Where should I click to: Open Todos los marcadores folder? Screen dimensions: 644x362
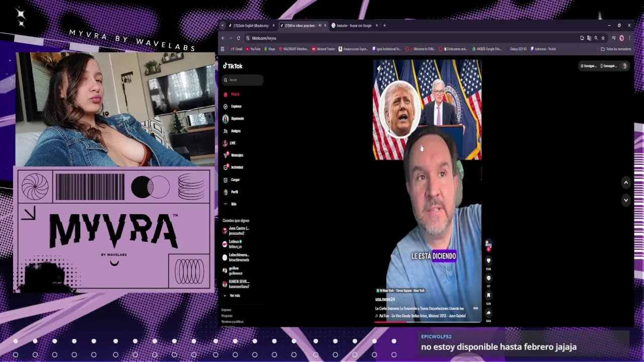pos(616,49)
